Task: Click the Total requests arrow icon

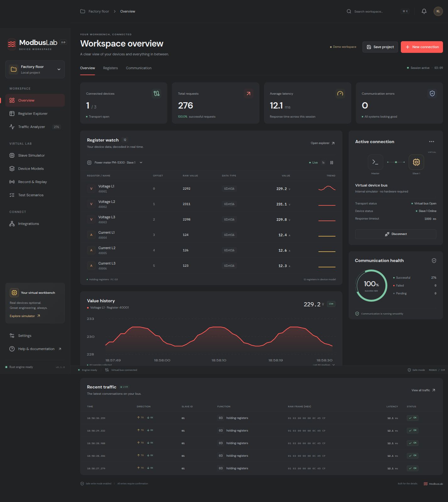Action: (248, 93)
